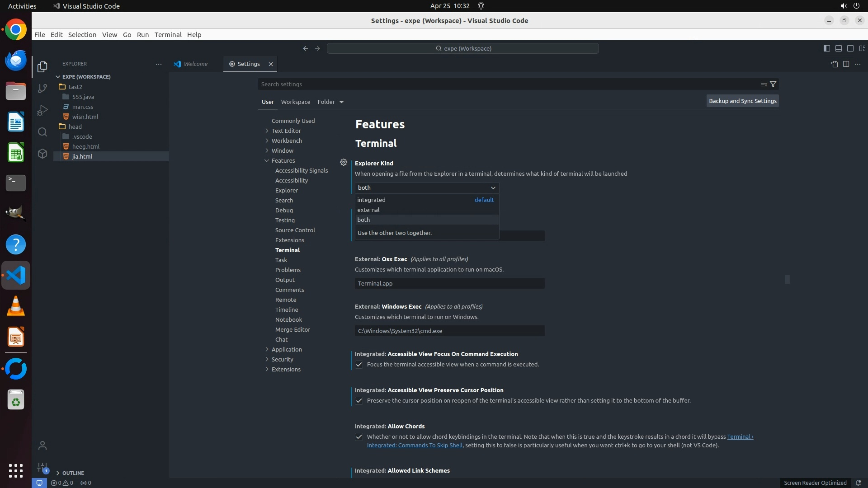The height and width of the screenshot is (488, 868).
Task: Expand the Text Editor settings category
Action: 286,131
